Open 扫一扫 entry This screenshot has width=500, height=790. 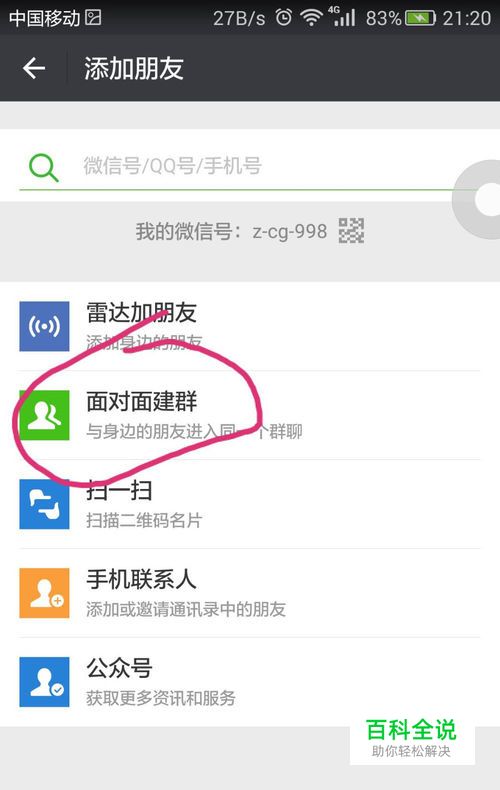(250, 504)
